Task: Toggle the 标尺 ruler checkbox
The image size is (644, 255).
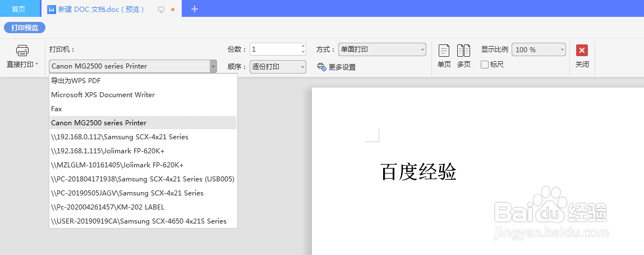Action: point(485,65)
